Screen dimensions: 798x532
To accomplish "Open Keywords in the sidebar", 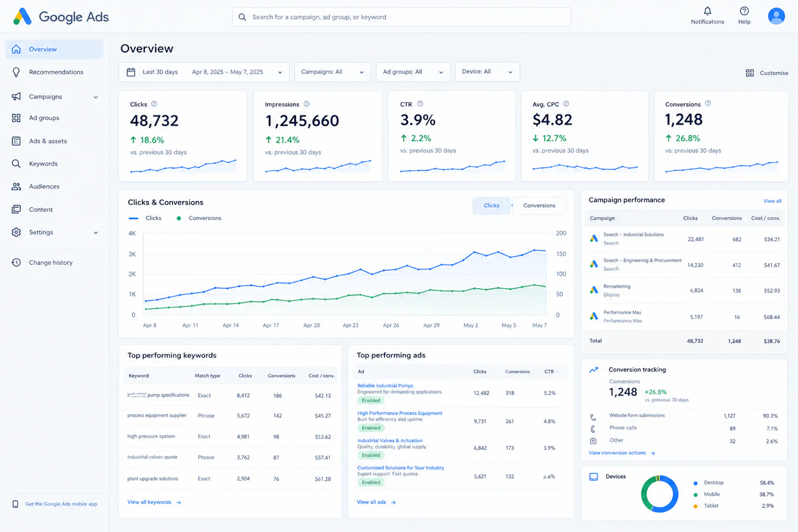I will coord(54,164).
